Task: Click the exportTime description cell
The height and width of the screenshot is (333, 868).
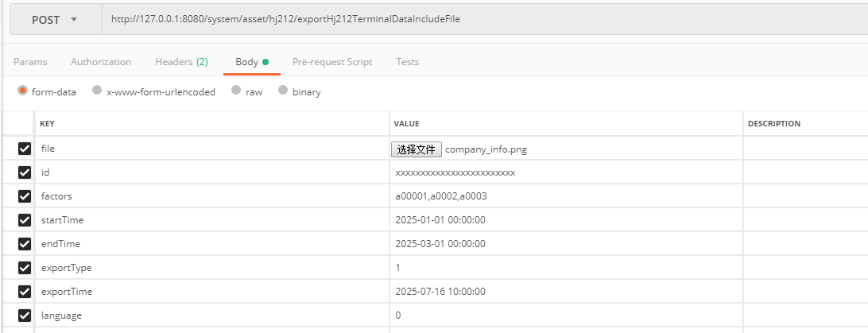Action: pyautogui.click(x=804, y=292)
